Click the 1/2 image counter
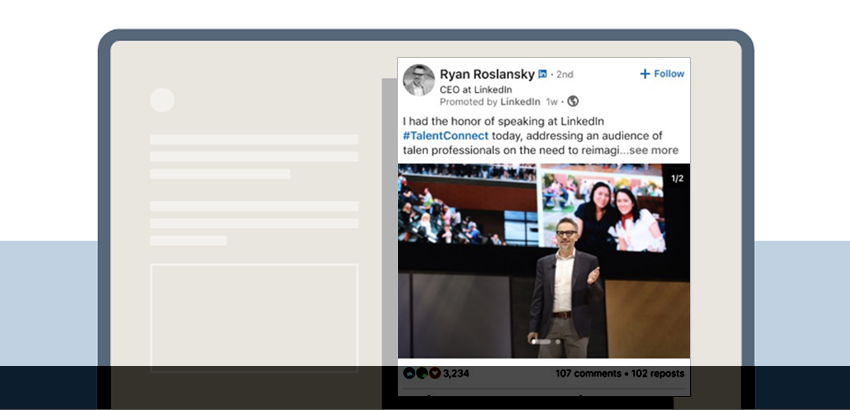This screenshot has width=850, height=410. (677, 178)
